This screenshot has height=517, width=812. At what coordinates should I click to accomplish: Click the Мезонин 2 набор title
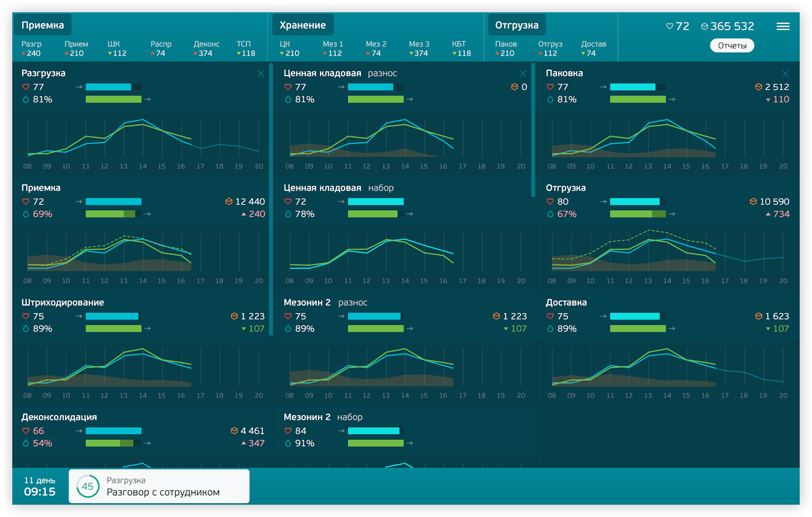click(x=323, y=417)
